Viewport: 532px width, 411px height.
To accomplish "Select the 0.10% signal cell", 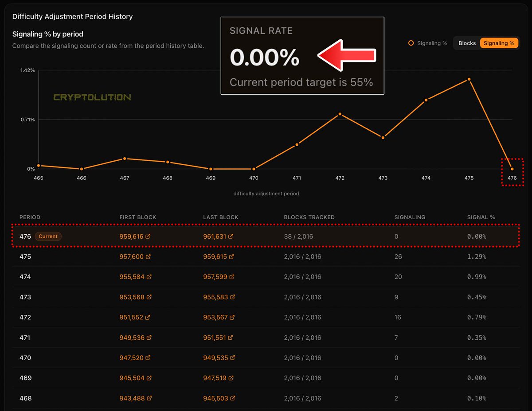I will tap(477, 399).
